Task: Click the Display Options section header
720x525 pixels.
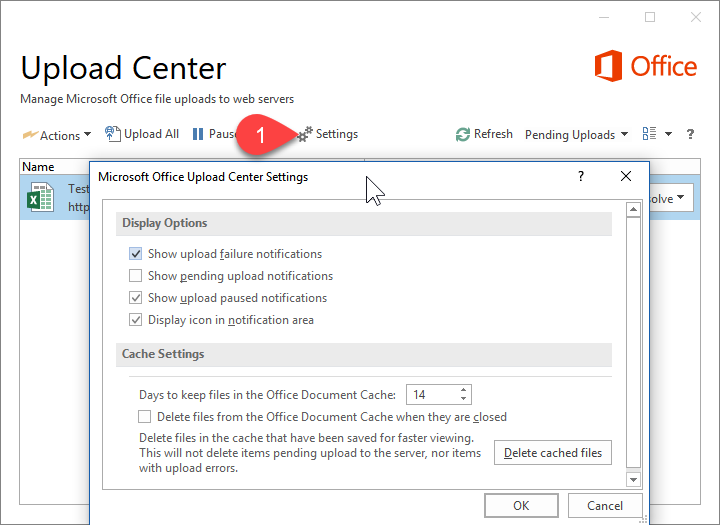Action: (364, 223)
